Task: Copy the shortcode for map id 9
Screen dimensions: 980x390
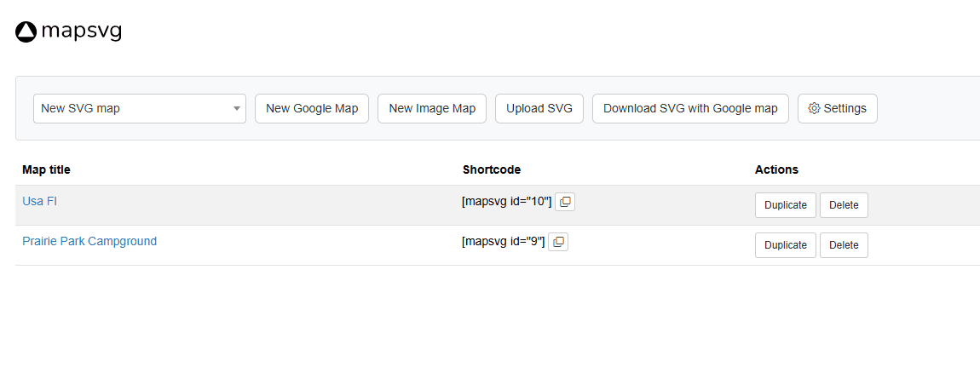Action: click(x=558, y=242)
